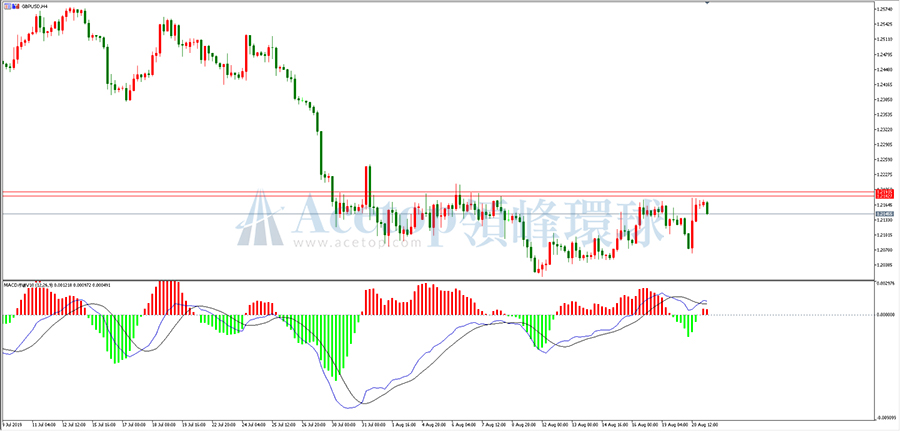
Task: Click the 1.23220 price axis value
Action: [x=885, y=130]
